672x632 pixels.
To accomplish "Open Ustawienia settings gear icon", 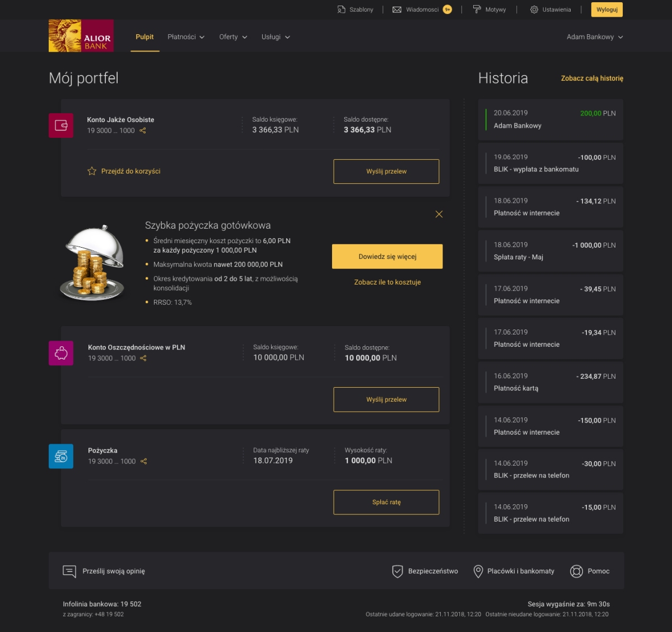I will (534, 10).
